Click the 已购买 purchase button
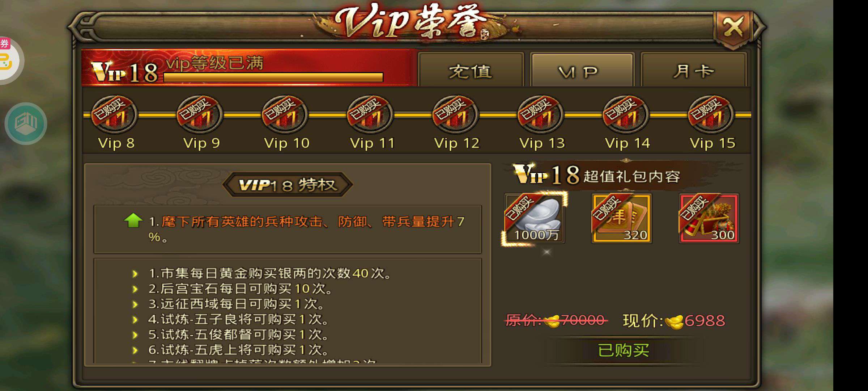Screen dimensions: 868x391 tap(624, 350)
